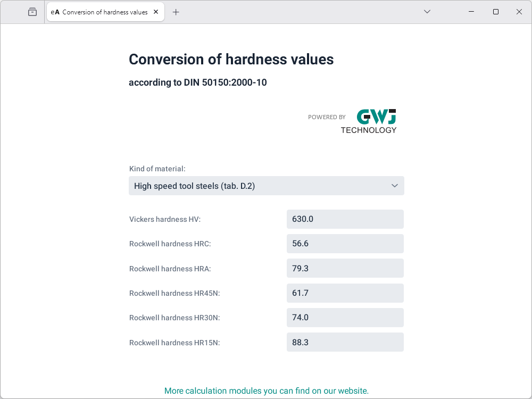This screenshot has height=399, width=532.
Task: Click the Vickers hardness HV label
Action: pos(165,219)
